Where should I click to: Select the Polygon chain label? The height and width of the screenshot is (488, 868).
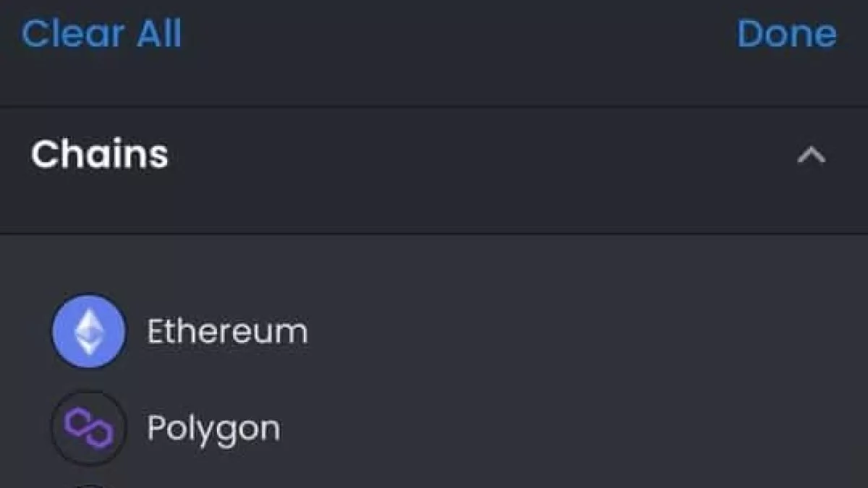[x=213, y=429]
